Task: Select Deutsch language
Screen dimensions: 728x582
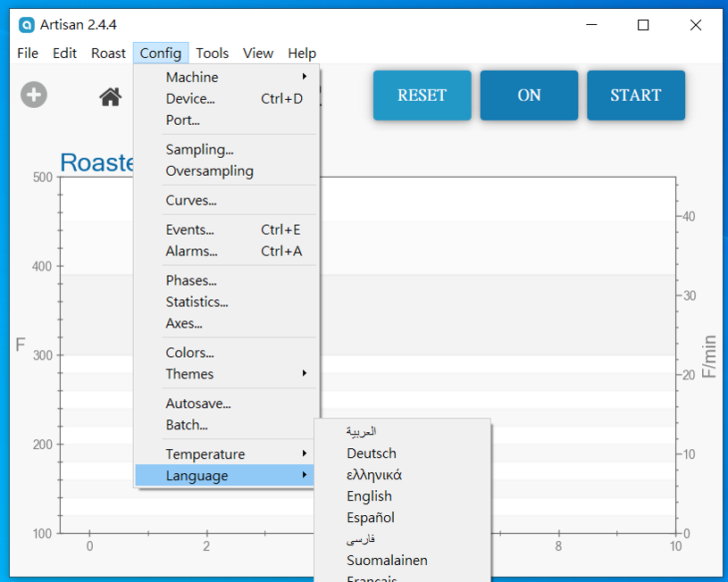Action: [402, 453]
